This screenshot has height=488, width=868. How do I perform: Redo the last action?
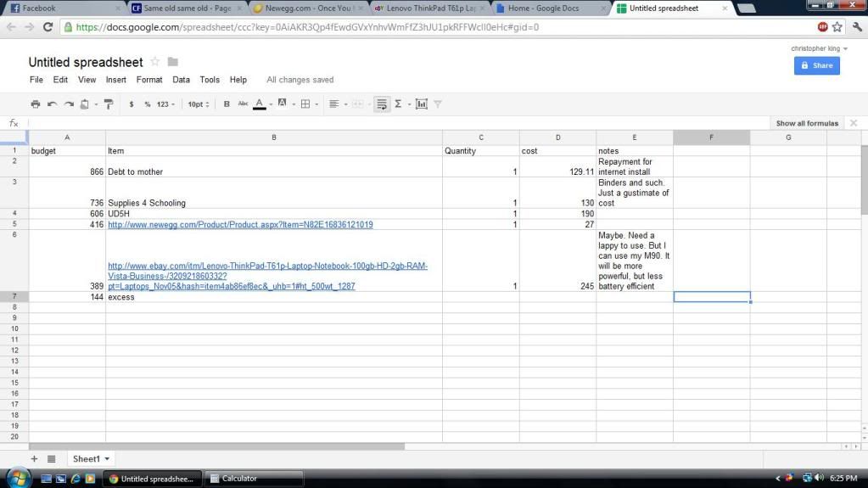tap(69, 104)
